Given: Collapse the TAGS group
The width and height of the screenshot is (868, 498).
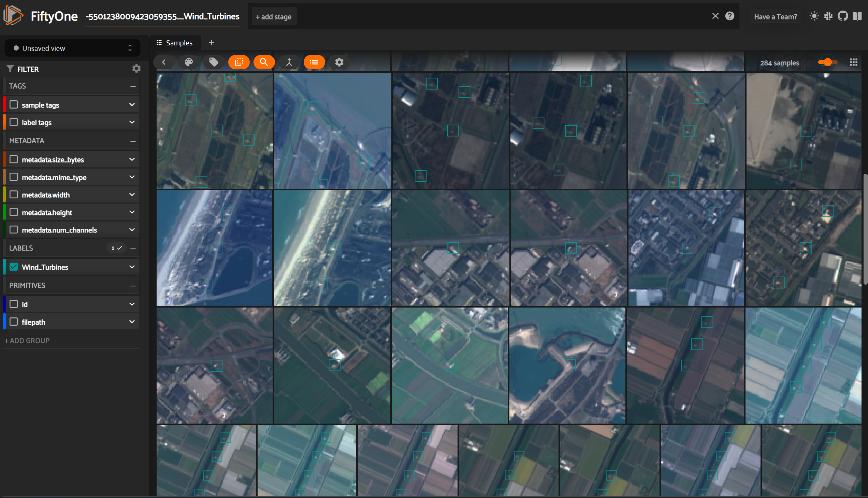Looking at the screenshot, I should coord(133,86).
